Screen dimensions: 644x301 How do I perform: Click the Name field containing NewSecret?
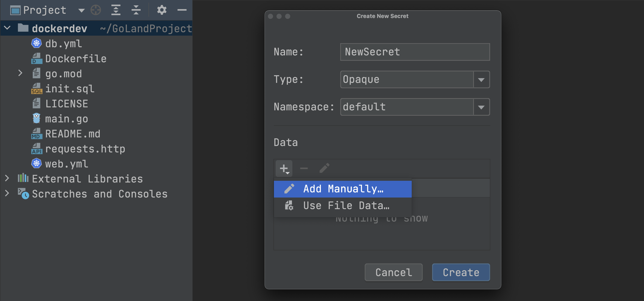coord(415,52)
